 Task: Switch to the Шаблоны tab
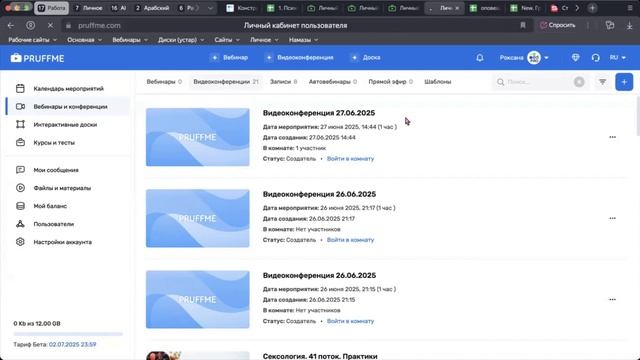pyautogui.click(x=438, y=82)
